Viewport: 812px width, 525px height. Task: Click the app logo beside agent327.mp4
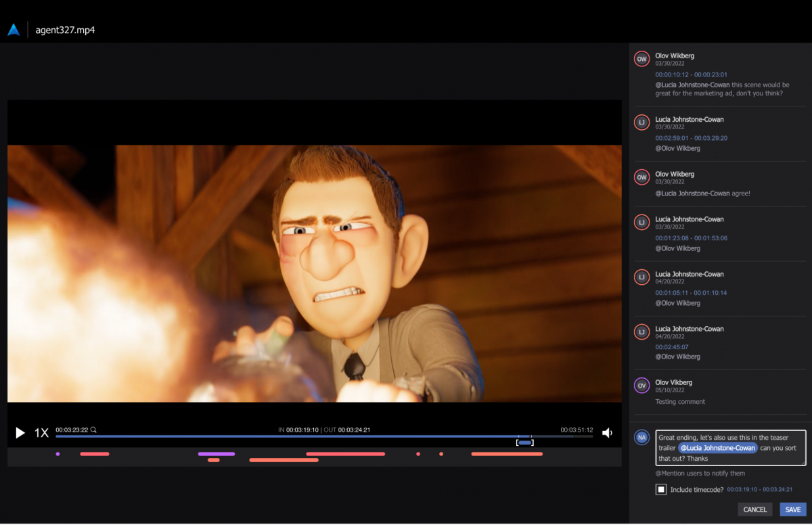(14, 29)
